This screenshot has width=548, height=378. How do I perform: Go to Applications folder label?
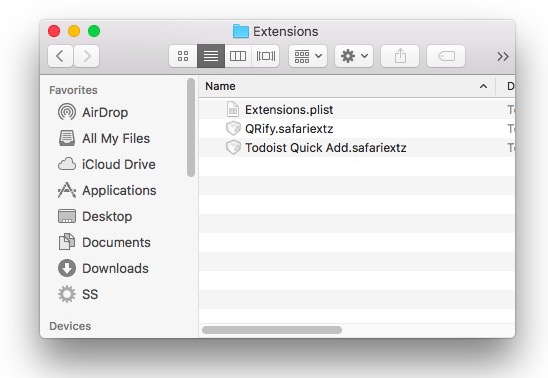(119, 190)
